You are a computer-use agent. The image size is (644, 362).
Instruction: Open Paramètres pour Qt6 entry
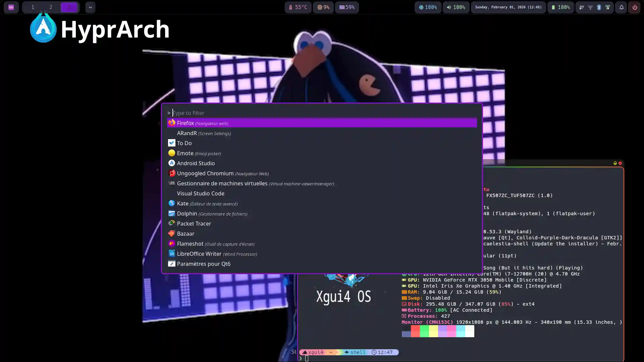322,263
